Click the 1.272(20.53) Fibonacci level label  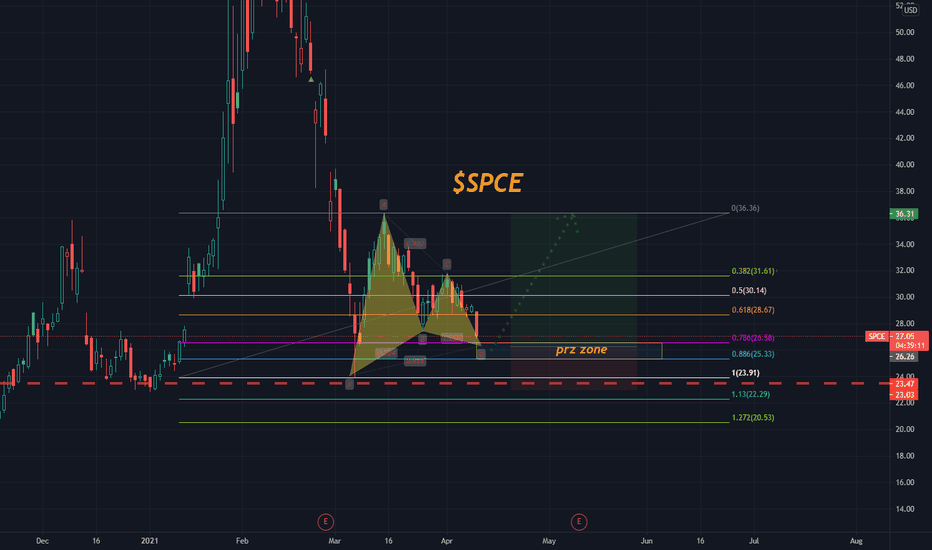(753, 417)
